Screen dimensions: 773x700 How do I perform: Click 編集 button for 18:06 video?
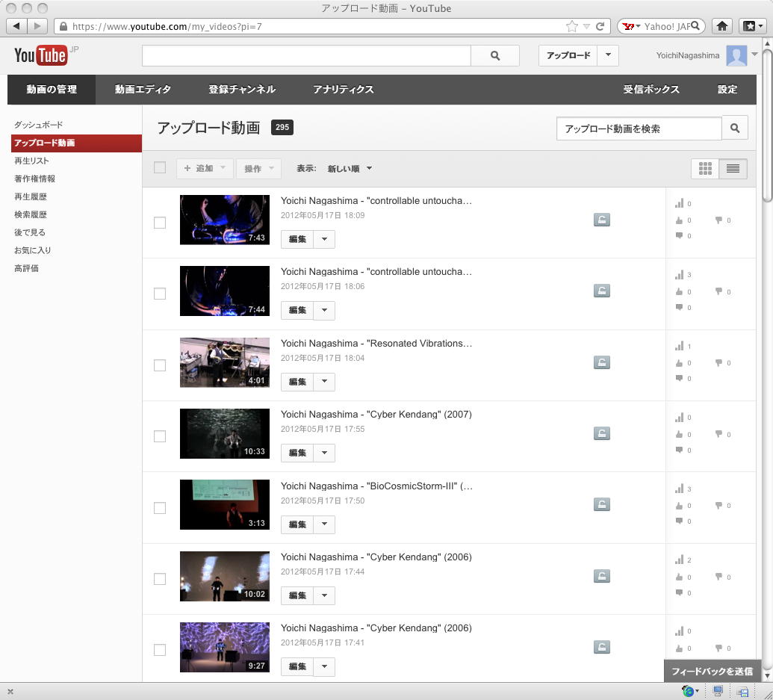click(x=297, y=310)
